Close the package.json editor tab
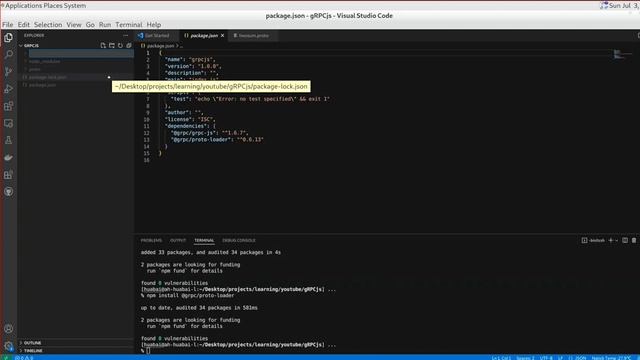The width and height of the screenshot is (640, 360). [222, 36]
